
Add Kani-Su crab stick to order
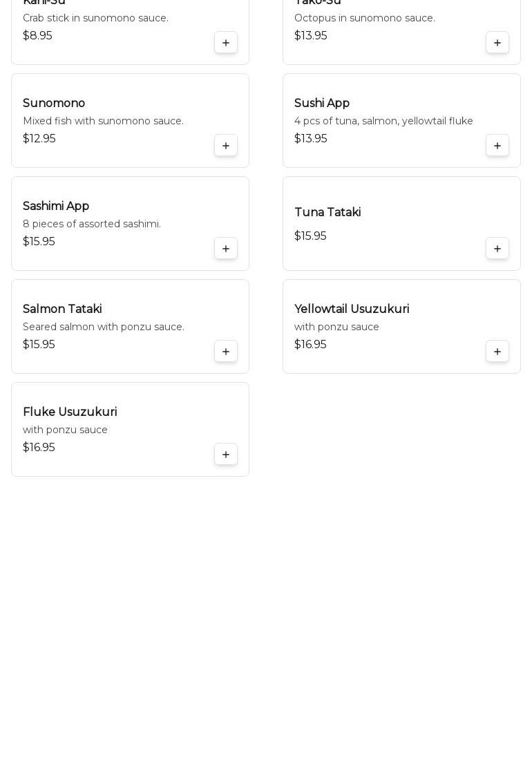[226, 43]
